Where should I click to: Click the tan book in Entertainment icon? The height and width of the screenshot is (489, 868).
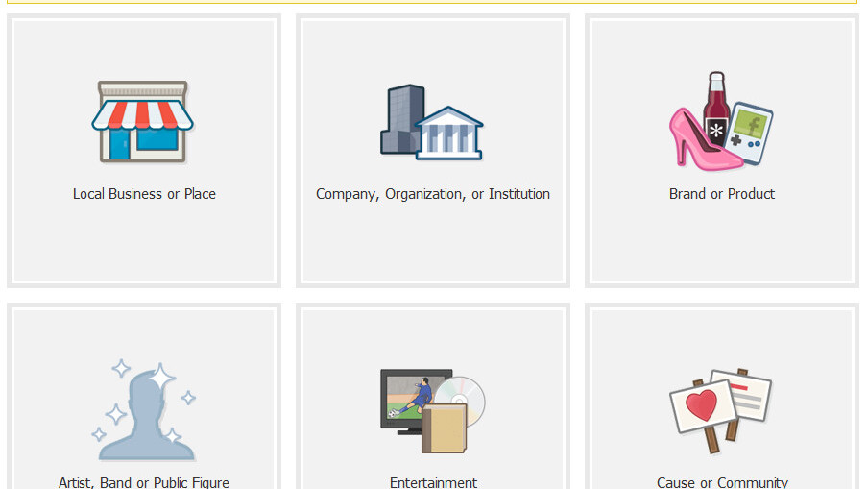pos(444,428)
